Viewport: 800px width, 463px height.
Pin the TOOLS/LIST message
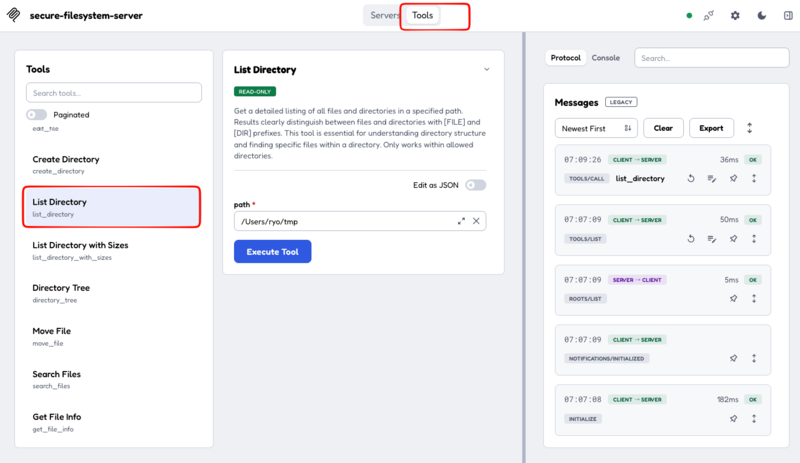pos(733,239)
